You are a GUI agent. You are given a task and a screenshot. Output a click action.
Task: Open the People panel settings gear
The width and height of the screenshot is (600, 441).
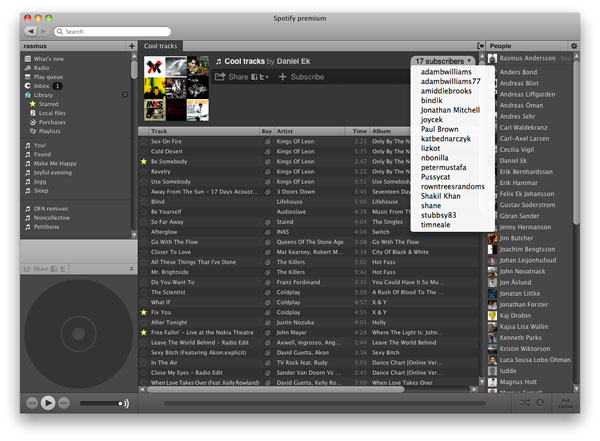pos(574,46)
